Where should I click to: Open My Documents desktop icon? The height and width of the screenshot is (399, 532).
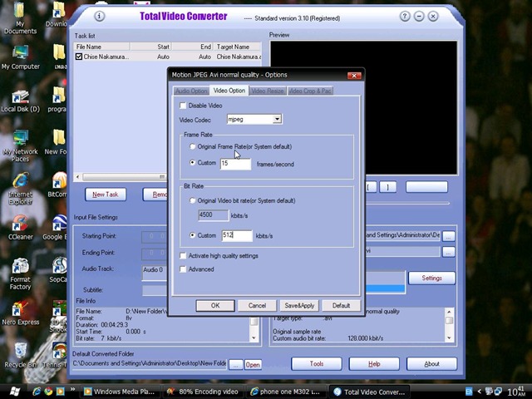coord(20,18)
